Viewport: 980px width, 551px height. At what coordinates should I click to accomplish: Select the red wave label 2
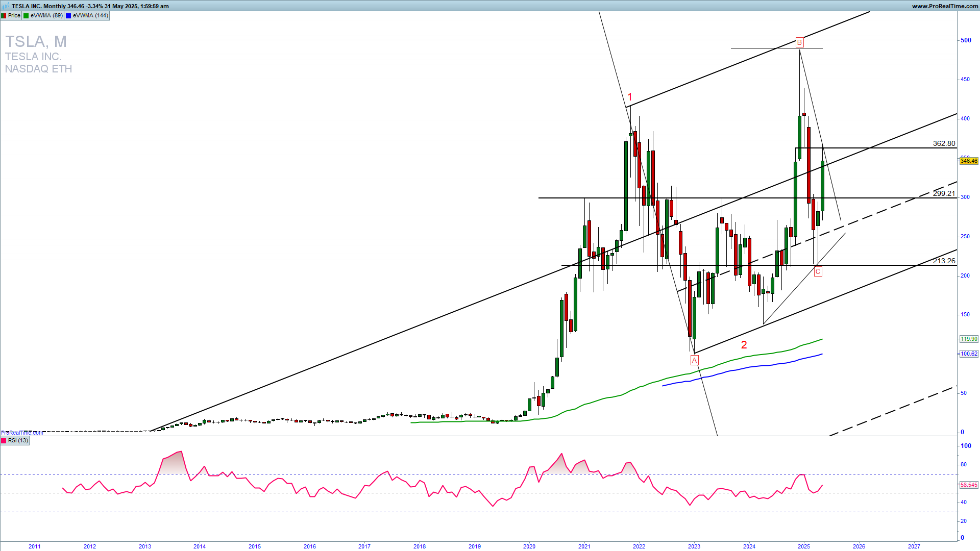point(744,345)
